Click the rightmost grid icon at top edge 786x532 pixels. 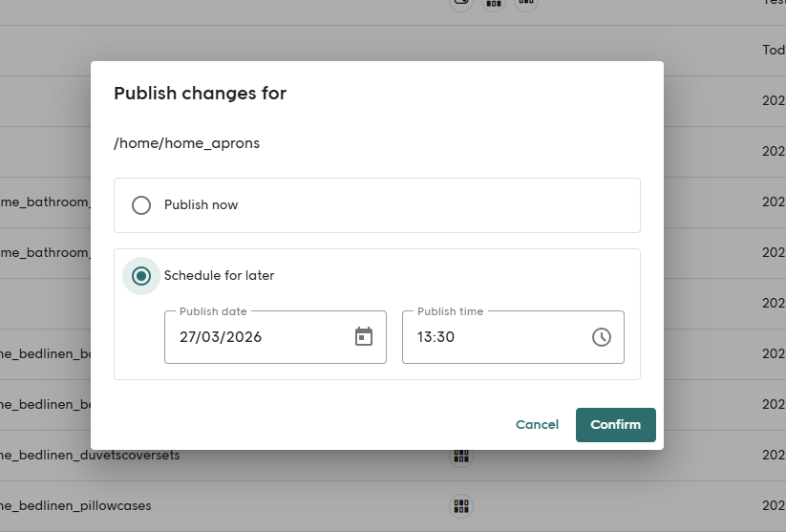tap(525, 3)
